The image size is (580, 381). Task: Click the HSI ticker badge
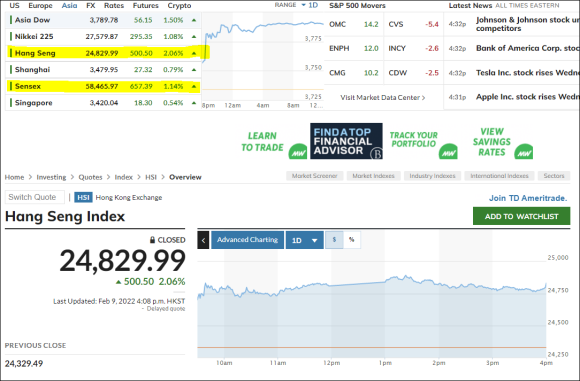coord(83,198)
